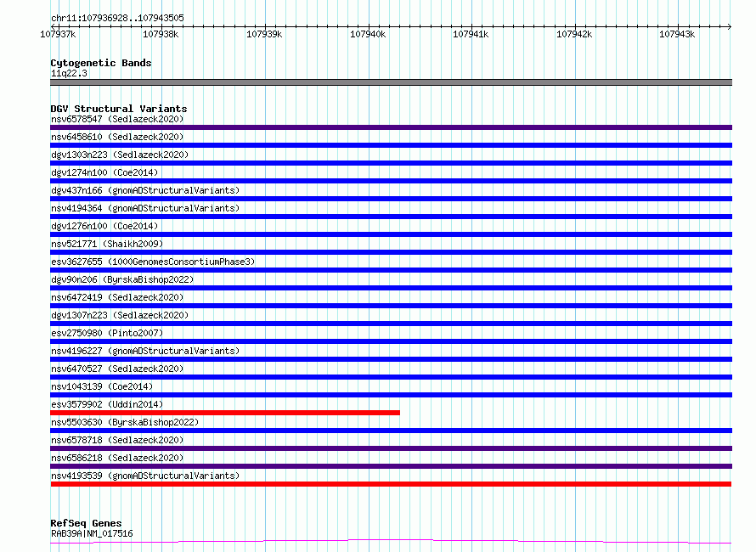Click the purple nsv6578718 variant bar
Viewport: 756px width, 552px height.
[391, 448]
